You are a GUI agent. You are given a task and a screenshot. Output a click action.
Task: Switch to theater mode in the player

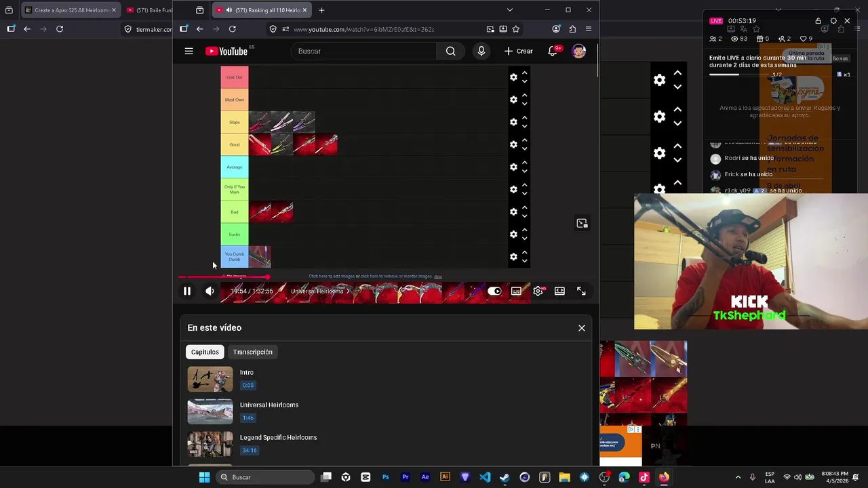pyautogui.click(x=559, y=291)
